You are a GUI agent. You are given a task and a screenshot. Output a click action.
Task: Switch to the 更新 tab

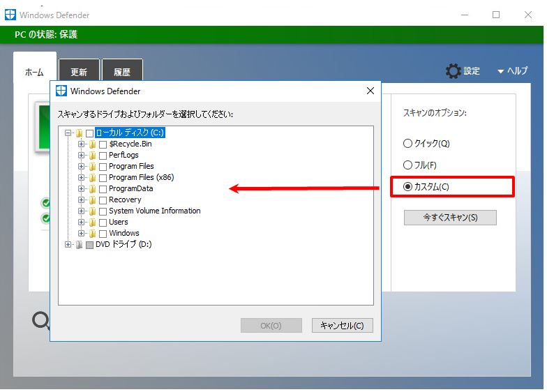(x=79, y=72)
